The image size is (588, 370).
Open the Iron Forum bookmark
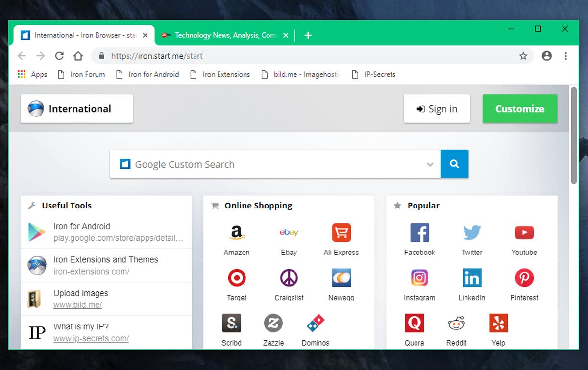tap(81, 74)
